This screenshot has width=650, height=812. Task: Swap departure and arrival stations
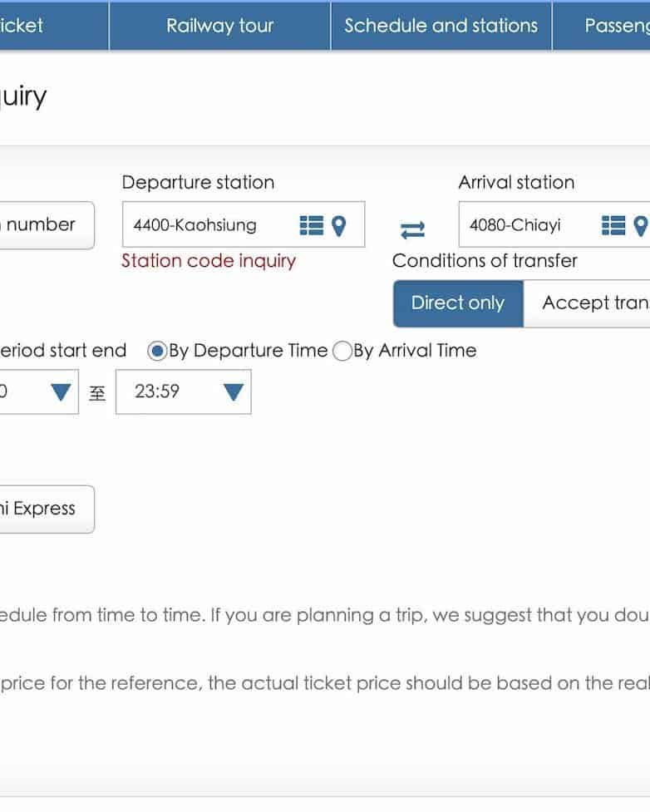[x=412, y=228]
